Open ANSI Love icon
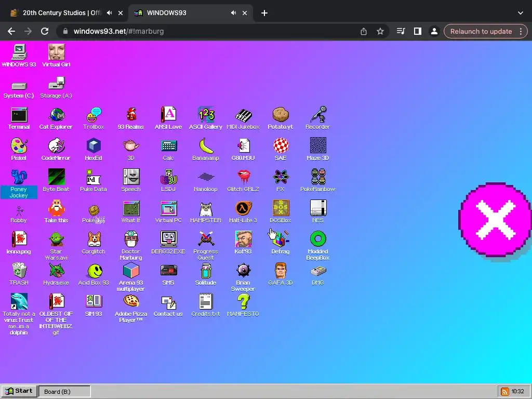The height and width of the screenshot is (399, 532). pos(168,118)
